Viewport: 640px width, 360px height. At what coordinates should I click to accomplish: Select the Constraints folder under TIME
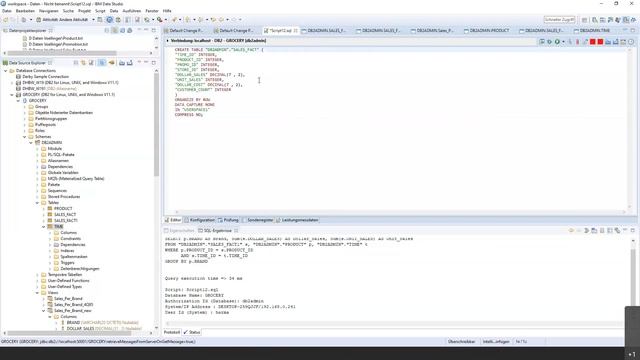pos(71,239)
